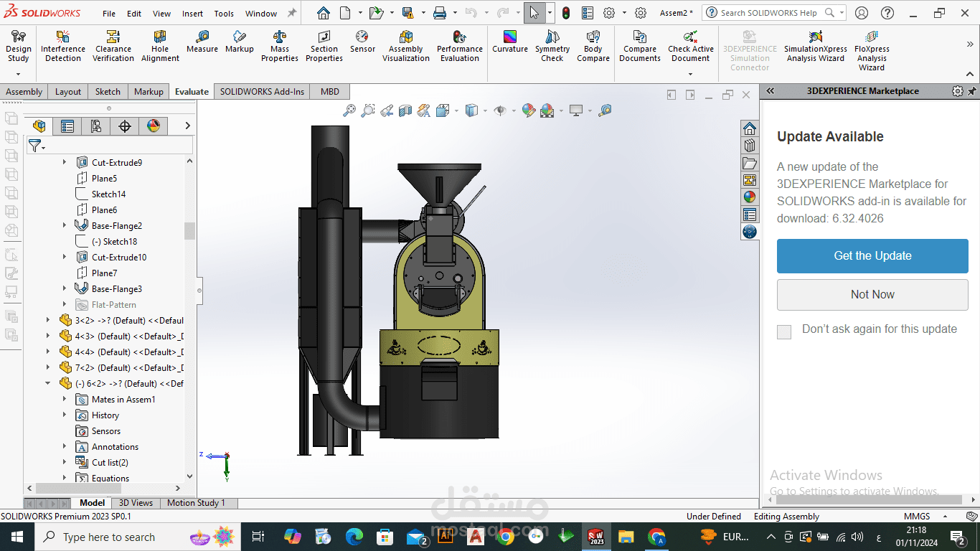The width and height of the screenshot is (980, 551).
Task: Open the Tools menu
Action: [x=224, y=14]
